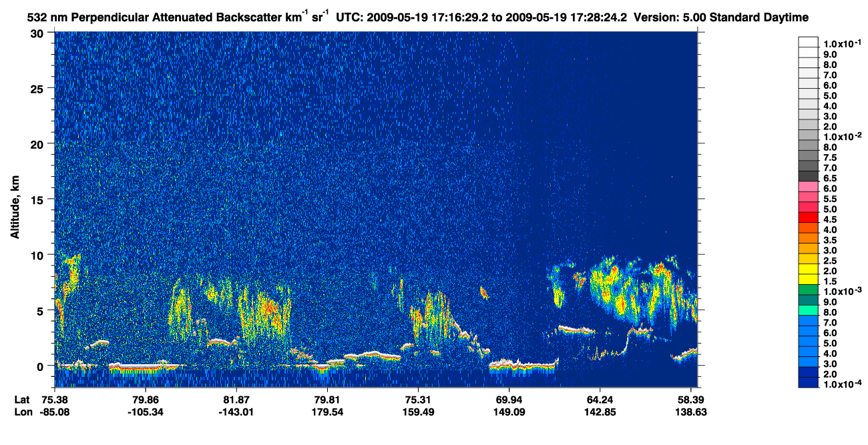Click the colorbar label 1.0x10-1

pos(842,43)
